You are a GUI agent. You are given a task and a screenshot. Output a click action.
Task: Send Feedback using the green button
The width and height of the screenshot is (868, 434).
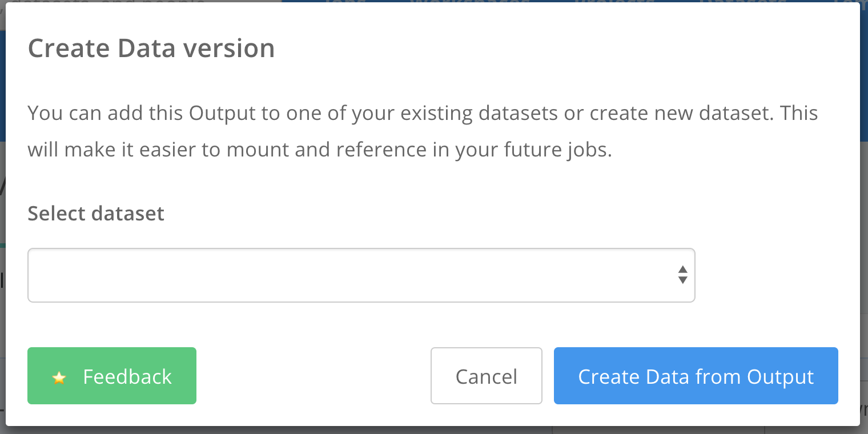[x=111, y=376]
